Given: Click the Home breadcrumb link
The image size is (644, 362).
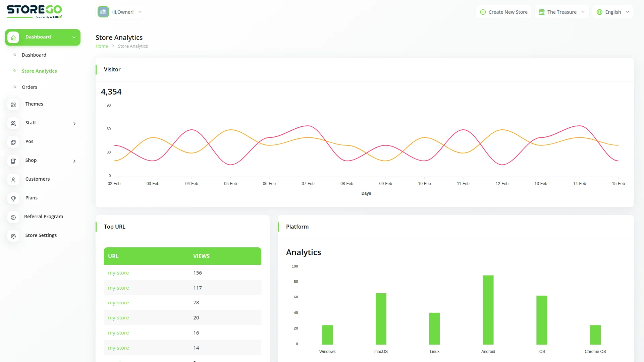Looking at the screenshot, I should tap(102, 46).
